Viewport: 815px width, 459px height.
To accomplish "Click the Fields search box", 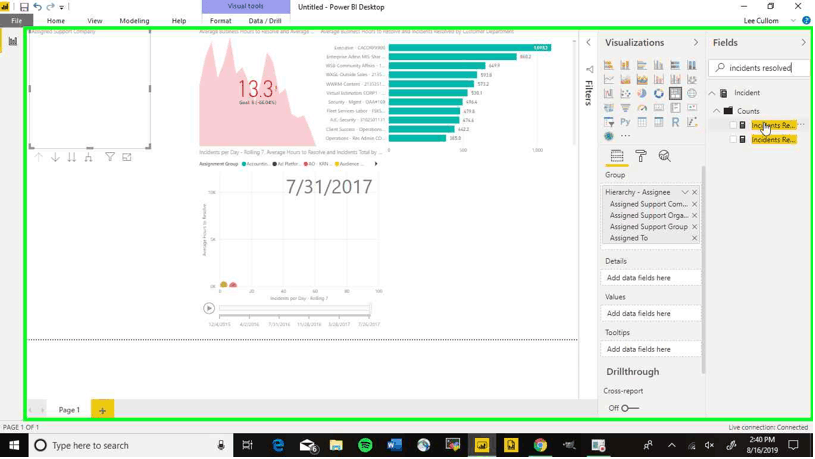I will tap(759, 68).
